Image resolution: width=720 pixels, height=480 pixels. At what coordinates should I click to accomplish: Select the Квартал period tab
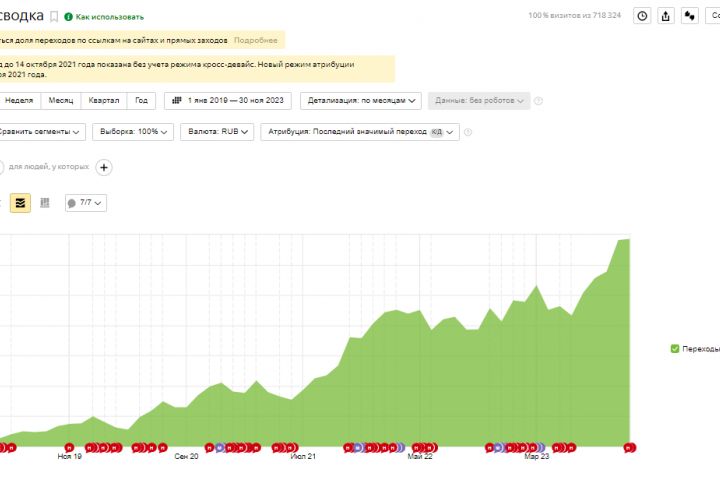pos(104,100)
